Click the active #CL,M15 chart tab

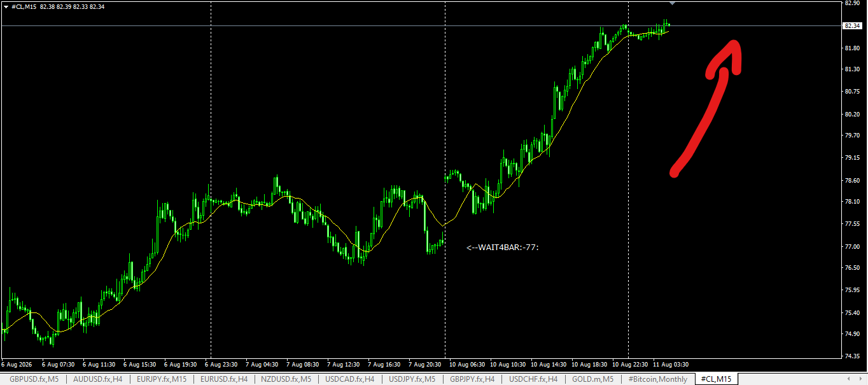(x=716, y=379)
